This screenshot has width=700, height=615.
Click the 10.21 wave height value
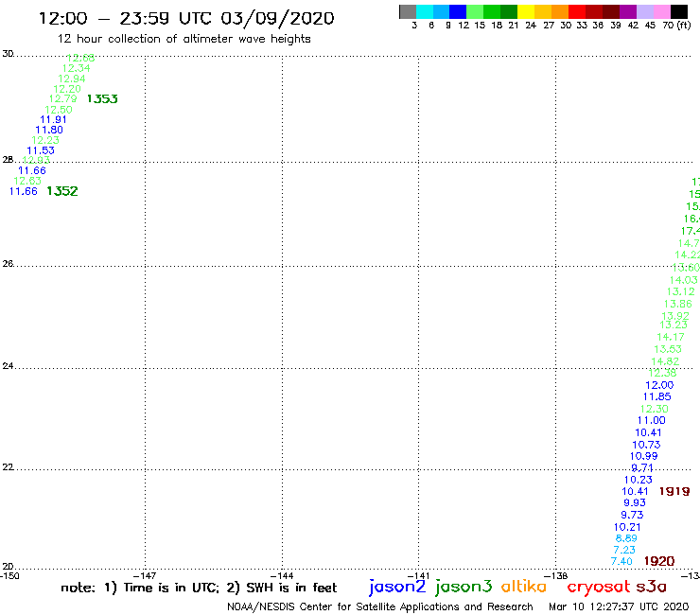click(627, 527)
